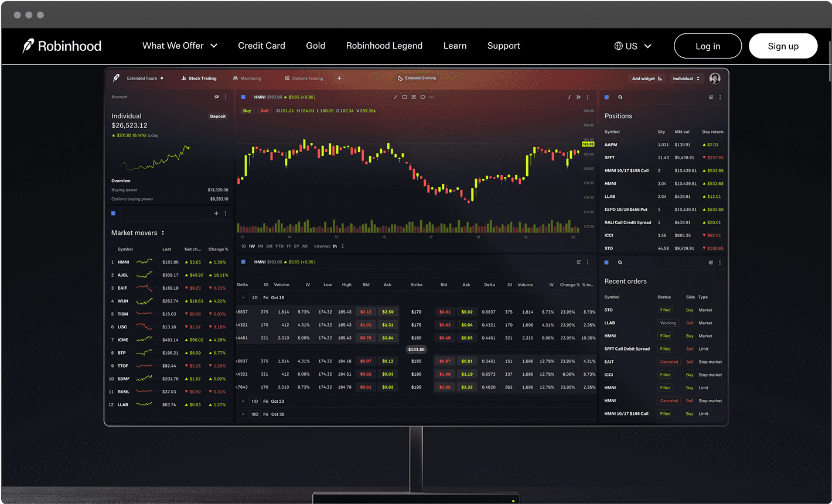
Task: Open the What We Offer dropdown
Action: (x=180, y=46)
